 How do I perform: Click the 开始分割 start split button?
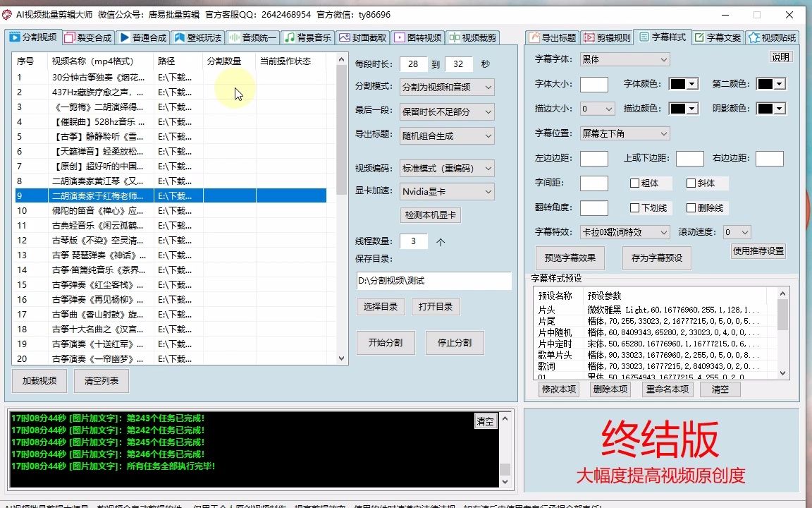[386, 342]
